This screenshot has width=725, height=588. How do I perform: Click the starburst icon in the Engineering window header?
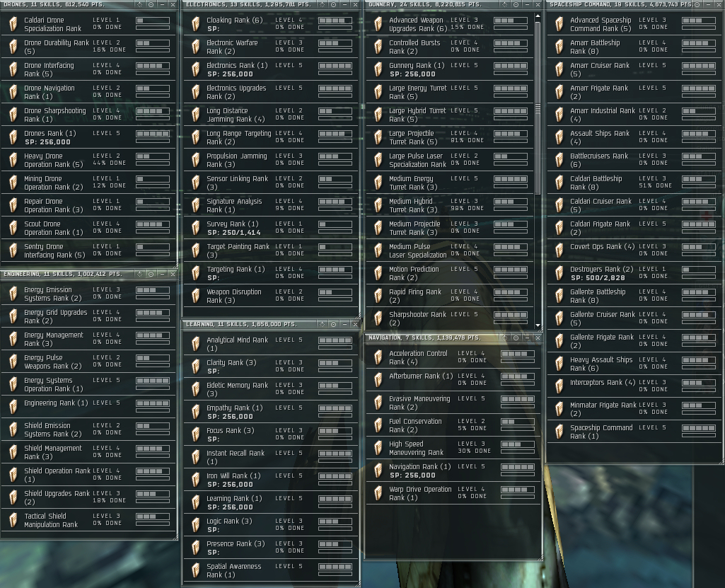click(x=139, y=274)
